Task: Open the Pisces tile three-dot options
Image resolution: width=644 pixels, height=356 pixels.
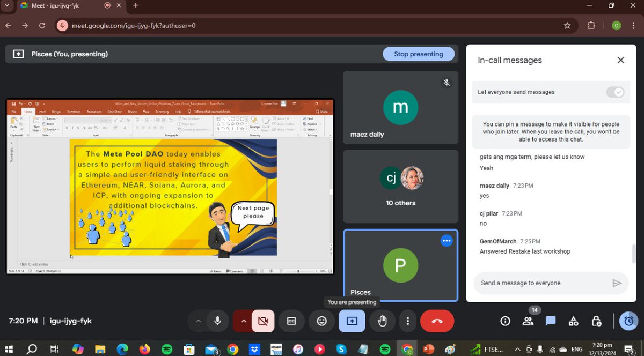Action: [447, 241]
